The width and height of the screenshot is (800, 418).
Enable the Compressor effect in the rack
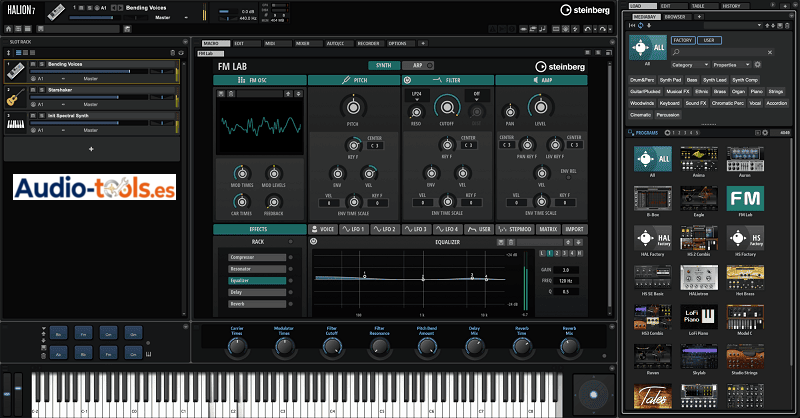[x=291, y=257]
